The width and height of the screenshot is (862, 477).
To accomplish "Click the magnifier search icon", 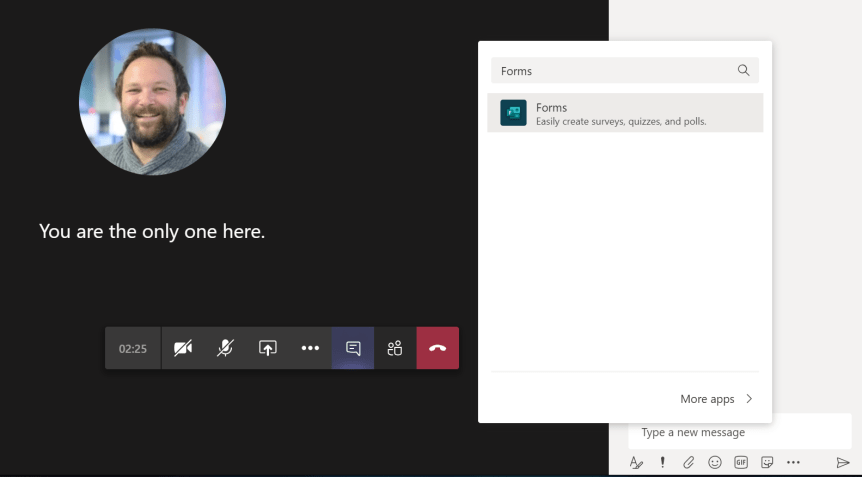I will (743, 70).
